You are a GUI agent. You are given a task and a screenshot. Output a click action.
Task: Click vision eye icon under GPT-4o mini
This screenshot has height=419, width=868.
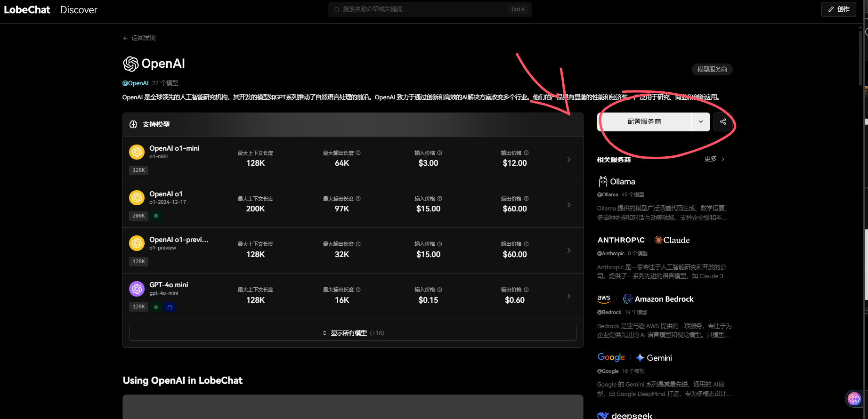tap(156, 307)
